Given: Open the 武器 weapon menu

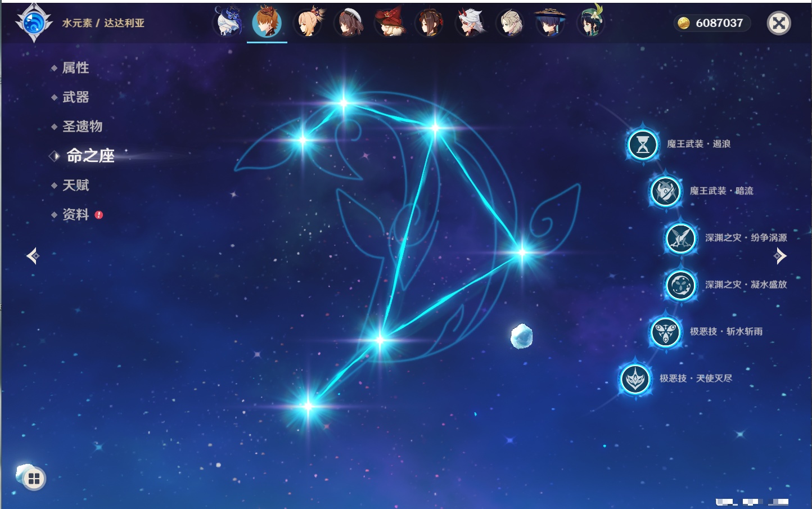Looking at the screenshot, I should click(75, 97).
